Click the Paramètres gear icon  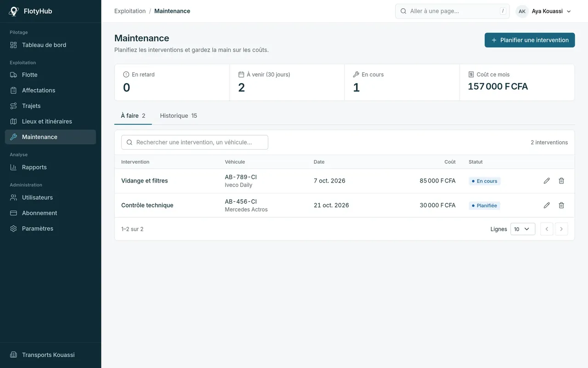13,229
